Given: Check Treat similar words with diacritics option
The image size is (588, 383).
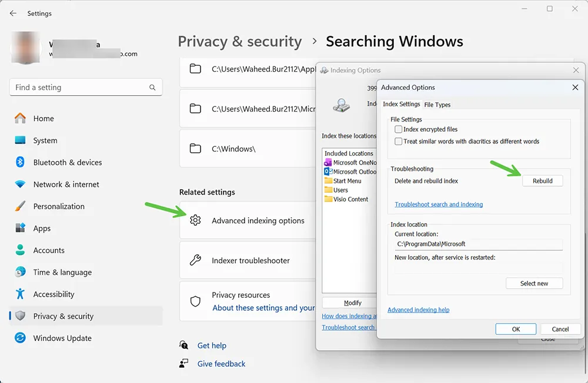Looking at the screenshot, I should point(398,142).
